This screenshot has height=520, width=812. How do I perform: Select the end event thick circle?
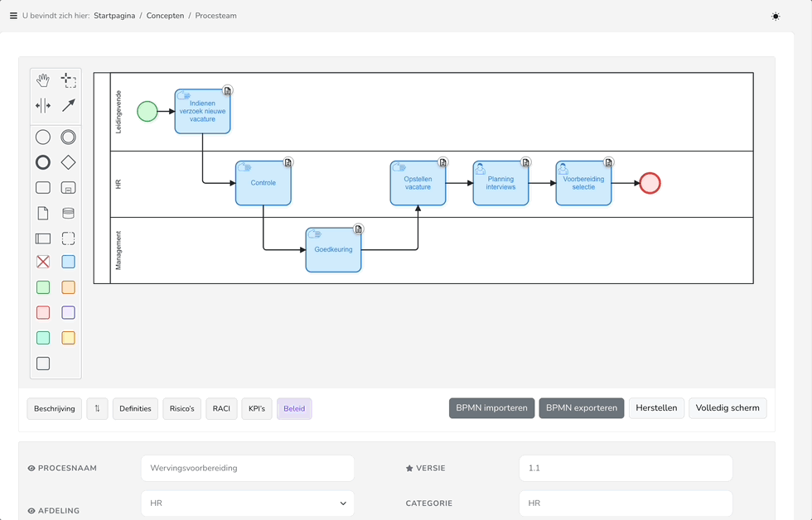(x=43, y=162)
